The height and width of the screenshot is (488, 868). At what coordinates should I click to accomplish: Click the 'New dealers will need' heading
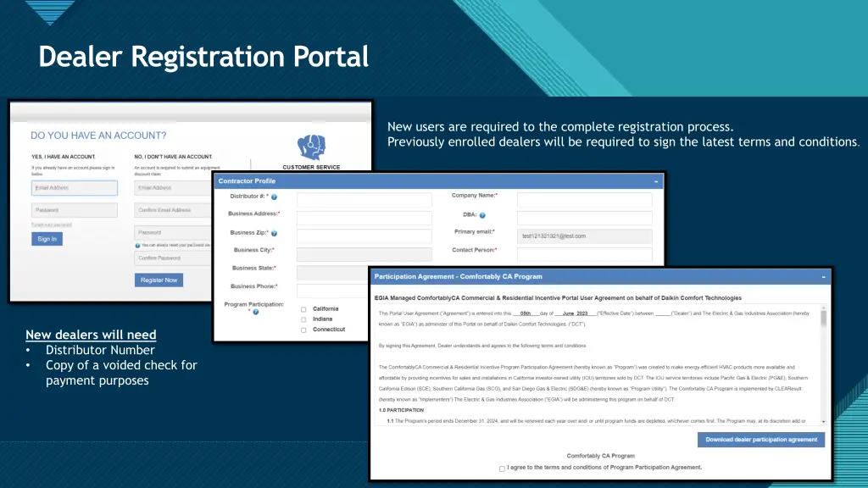coord(91,334)
